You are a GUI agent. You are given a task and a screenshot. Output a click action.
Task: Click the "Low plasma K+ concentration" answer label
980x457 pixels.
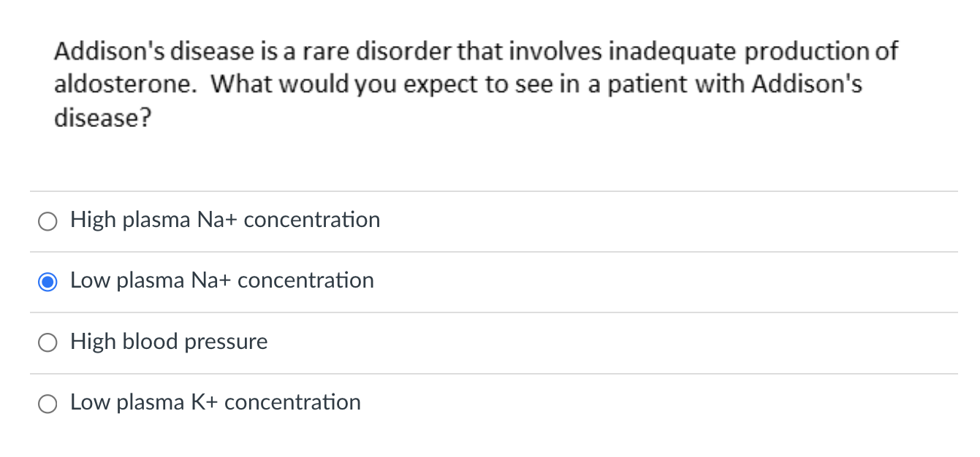(215, 402)
